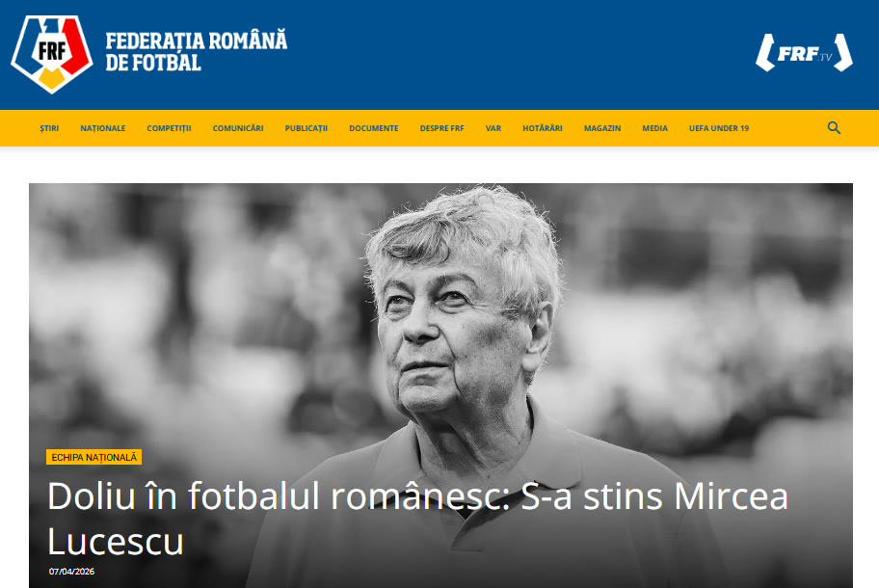The height and width of the screenshot is (588, 879).
Task: Select Documente in the yellow navbar
Action: 373,128
